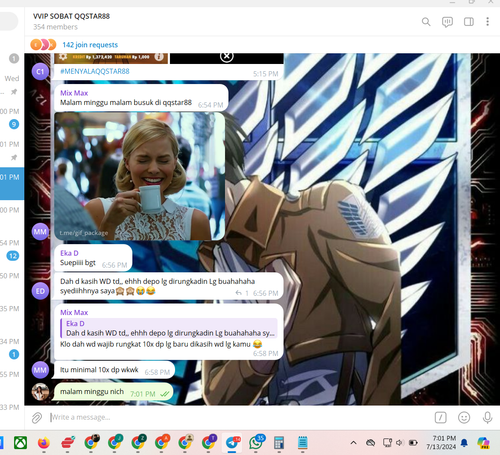This screenshot has width=500, height=455.
Task: Open the MM avatar beside the GIF
Action: [x=40, y=231]
